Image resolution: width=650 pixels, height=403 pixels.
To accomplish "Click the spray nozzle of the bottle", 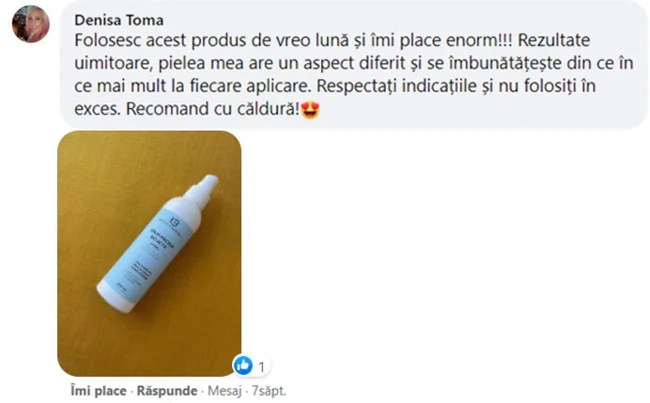I will coord(203,187).
